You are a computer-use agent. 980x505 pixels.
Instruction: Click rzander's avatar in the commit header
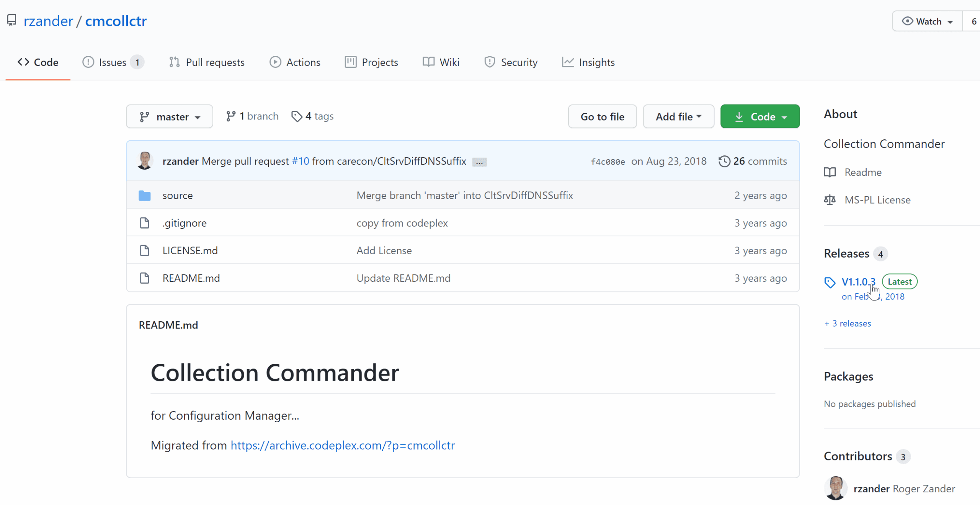[x=145, y=161]
